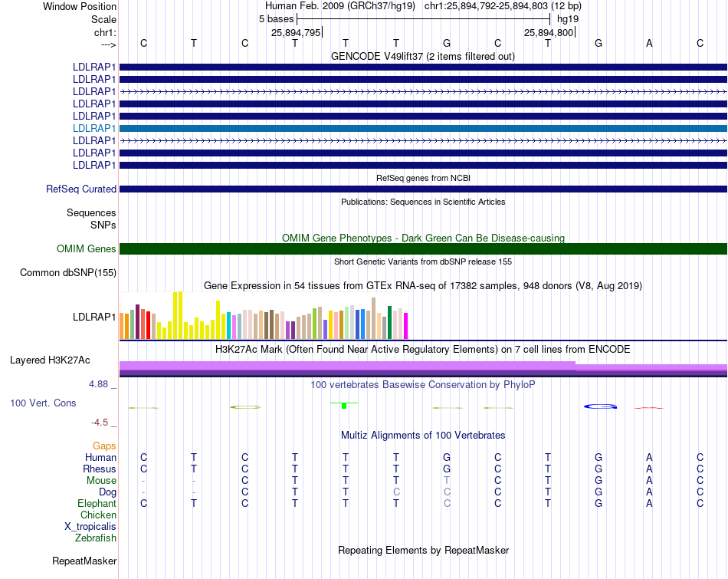
Task: Open 'Multiz Alignments of 100 Vertebrates' title
Action: pos(423,436)
